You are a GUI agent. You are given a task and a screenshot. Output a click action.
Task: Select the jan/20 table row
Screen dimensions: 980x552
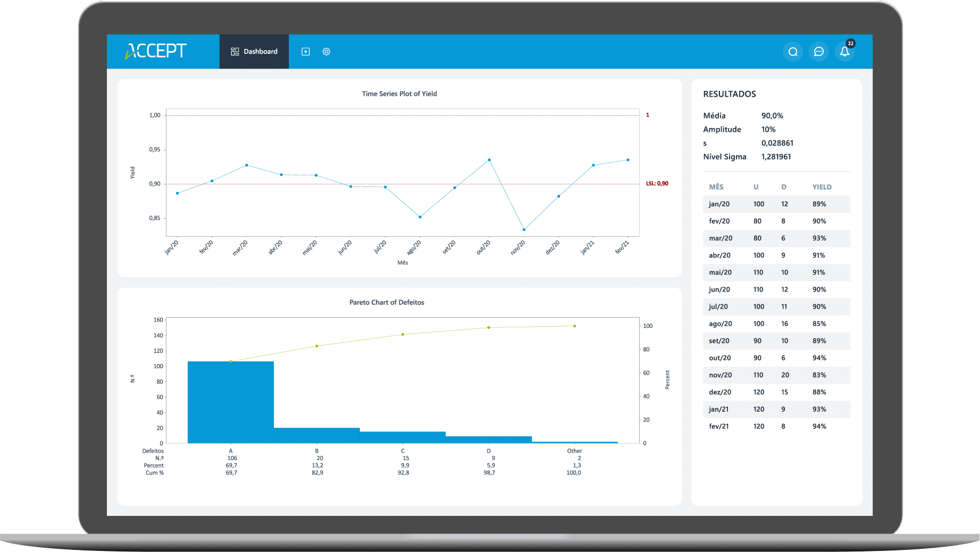click(776, 204)
